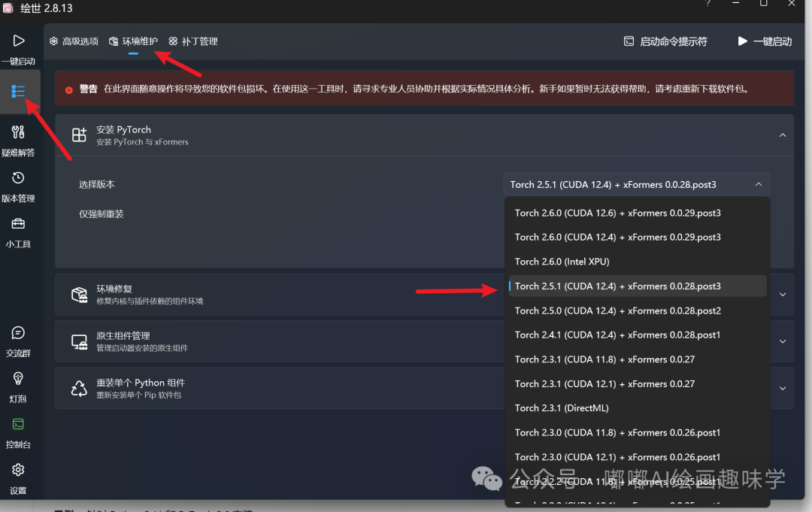Click the help question mark in title bar
The image size is (812, 512).
(707, 4)
